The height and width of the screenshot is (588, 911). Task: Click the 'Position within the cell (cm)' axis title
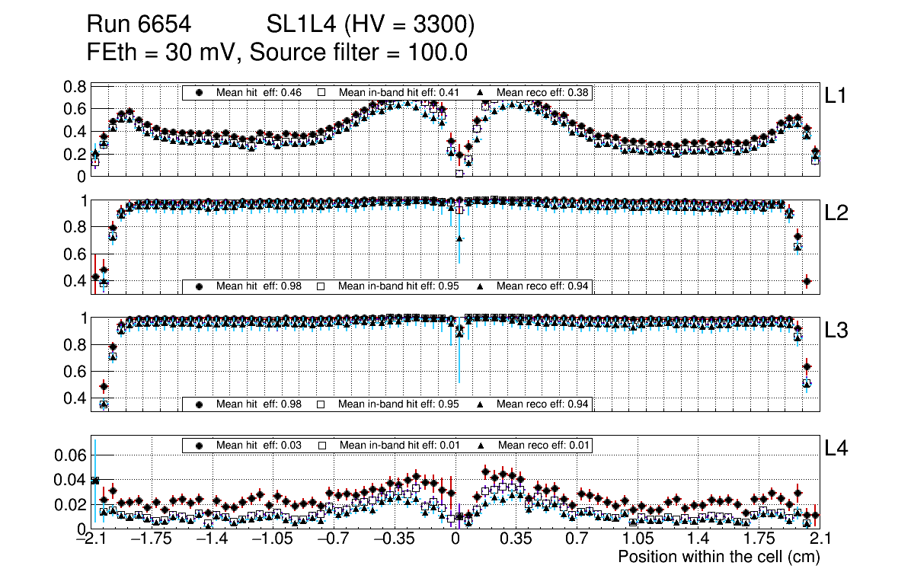tap(718, 557)
